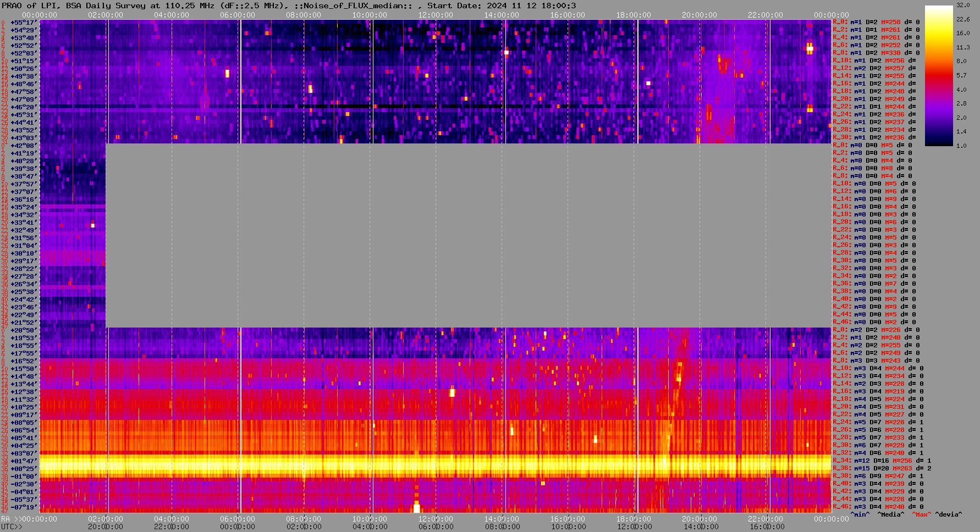Click row 'R_2: m=1 D=1 M=261'
Screen dimensions: 980x532
click(876, 30)
